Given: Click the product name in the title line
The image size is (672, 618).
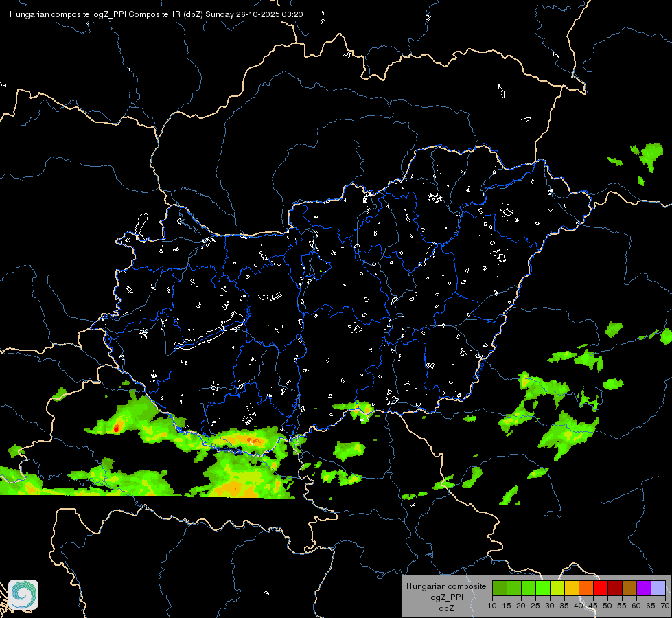Looking at the screenshot, I should [106, 14].
